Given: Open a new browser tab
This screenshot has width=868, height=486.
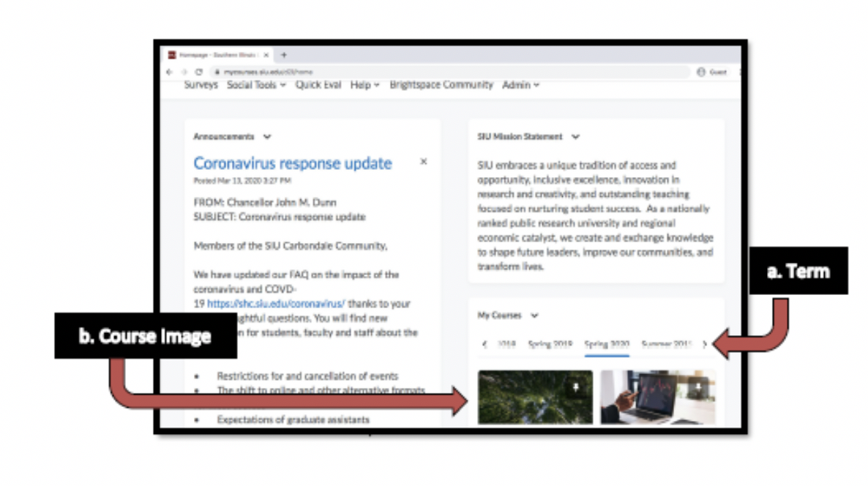Looking at the screenshot, I should pos(285,53).
